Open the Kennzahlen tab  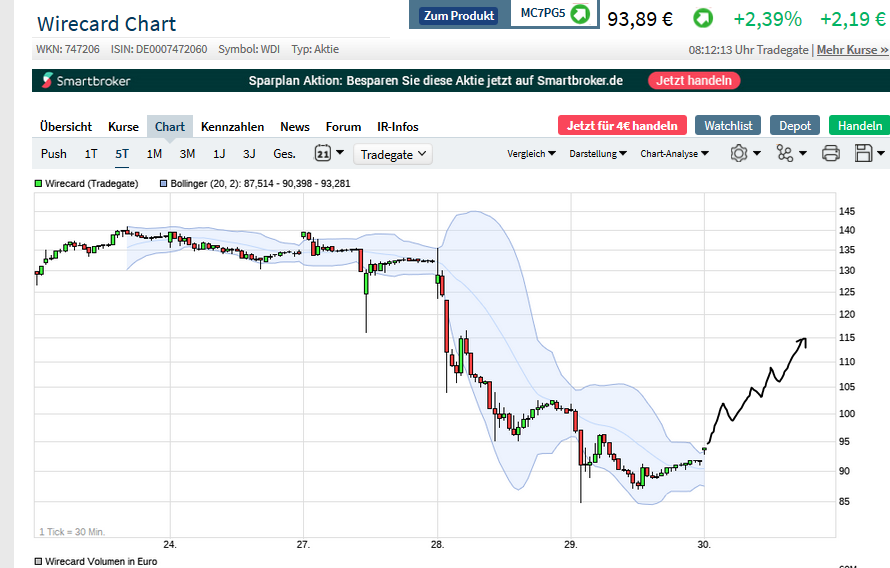point(232,127)
